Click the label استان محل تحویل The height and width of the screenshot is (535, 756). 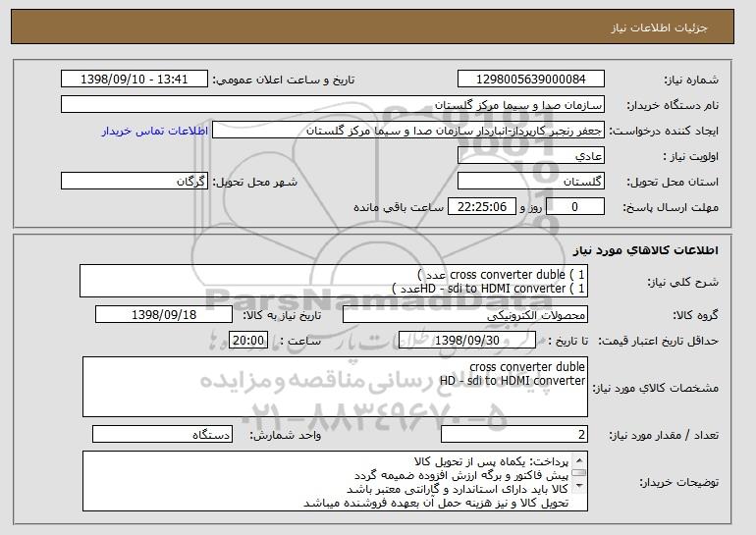click(x=673, y=182)
